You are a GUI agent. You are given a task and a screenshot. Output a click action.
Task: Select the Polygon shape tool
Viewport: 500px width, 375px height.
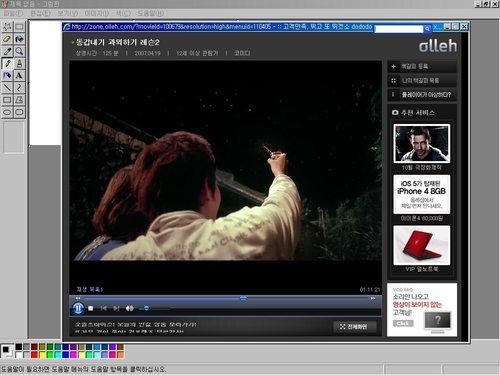point(19,100)
